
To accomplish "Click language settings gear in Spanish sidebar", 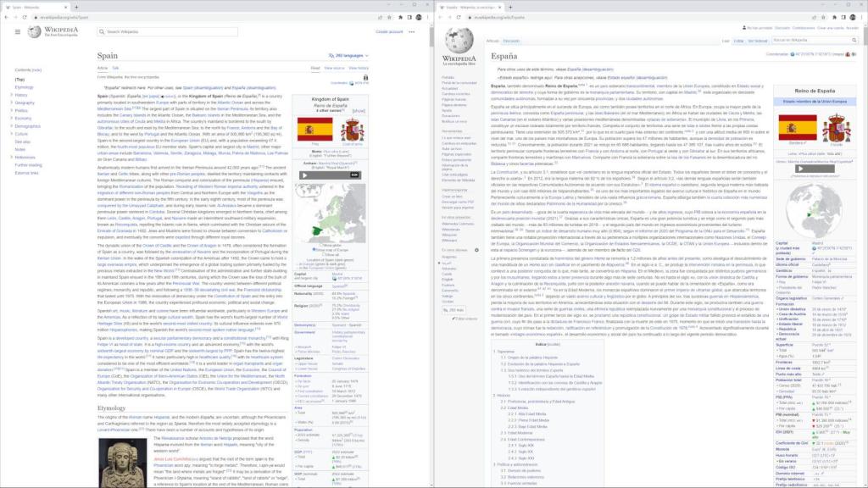I will click(x=476, y=250).
